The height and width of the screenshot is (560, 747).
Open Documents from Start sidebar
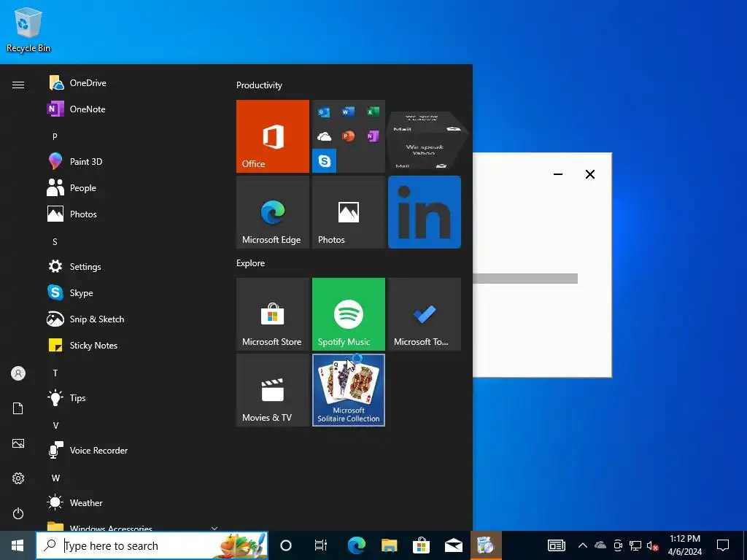(x=18, y=408)
